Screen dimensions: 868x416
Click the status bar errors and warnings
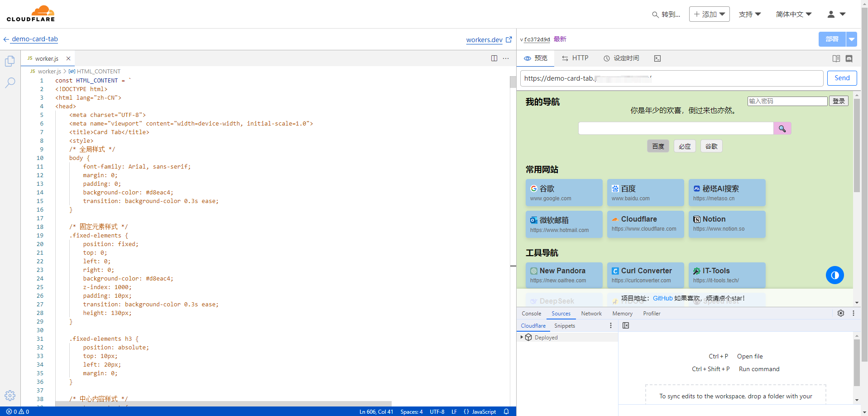[x=18, y=411]
